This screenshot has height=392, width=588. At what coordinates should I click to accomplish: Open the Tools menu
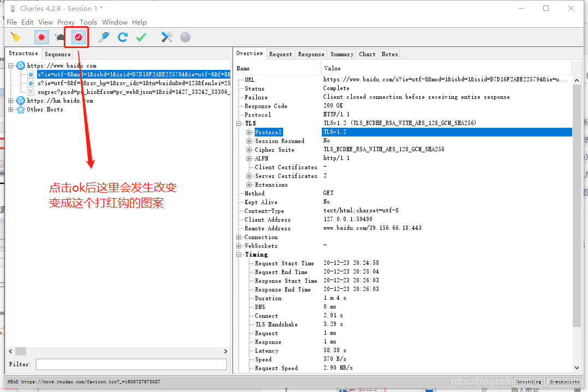click(88, 22)
